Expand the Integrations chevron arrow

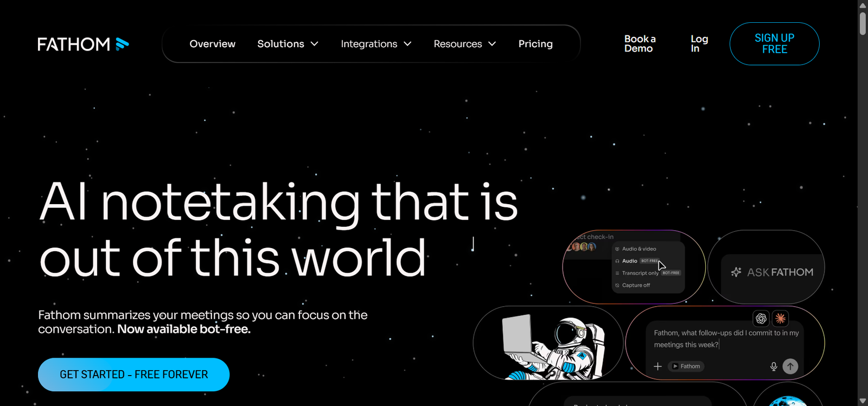click(407, 44)
